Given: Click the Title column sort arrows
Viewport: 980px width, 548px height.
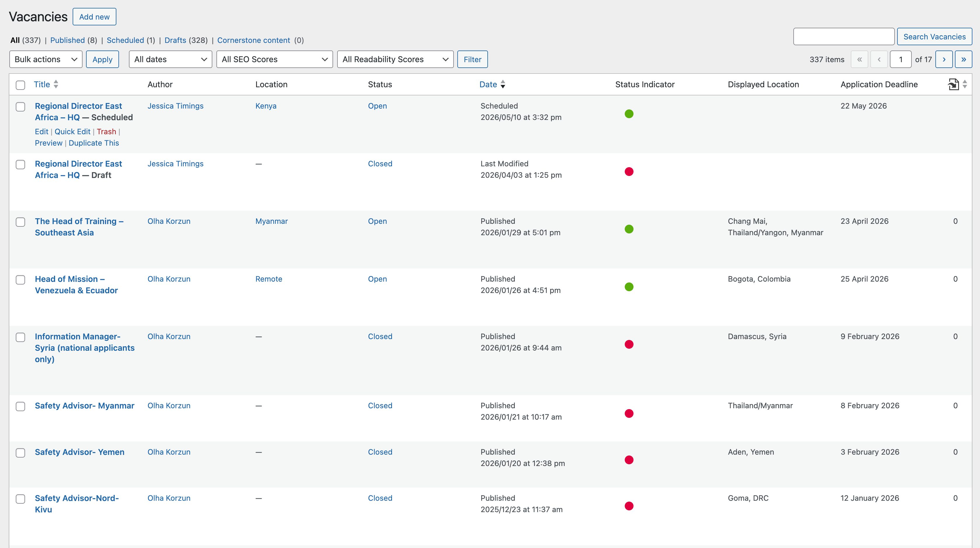Looking at the screenshot, I should pos(56,84).
